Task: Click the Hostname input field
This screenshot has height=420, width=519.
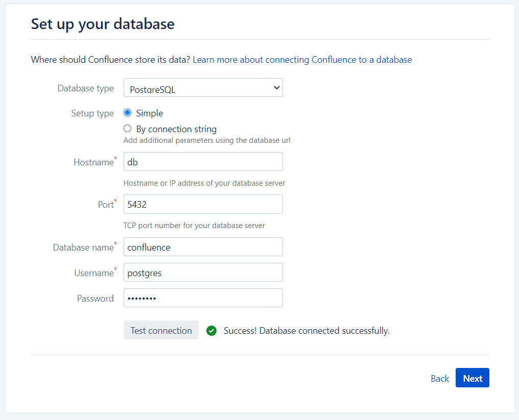Action: tap(203, 162)
